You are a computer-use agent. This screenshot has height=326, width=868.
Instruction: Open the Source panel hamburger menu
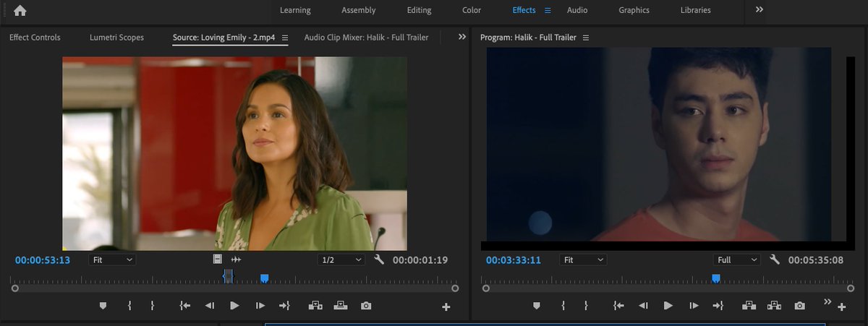tap(285, 38)
